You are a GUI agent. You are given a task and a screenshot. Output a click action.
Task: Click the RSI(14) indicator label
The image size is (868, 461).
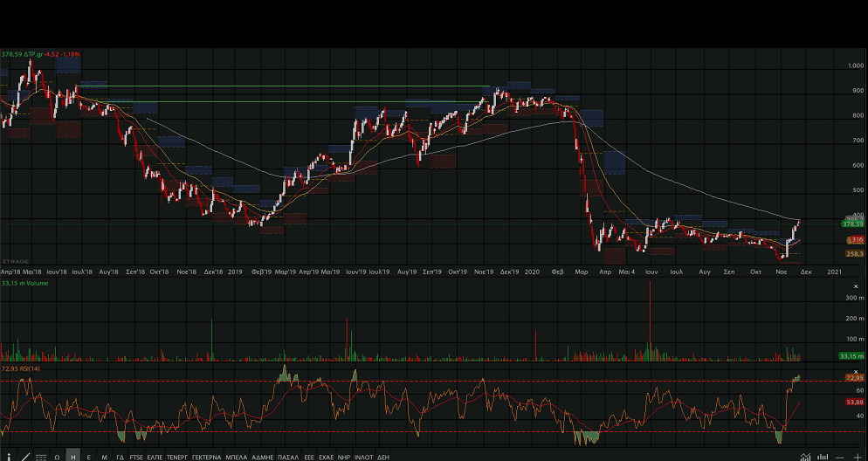pyautogui.click(x=21, y=368)
